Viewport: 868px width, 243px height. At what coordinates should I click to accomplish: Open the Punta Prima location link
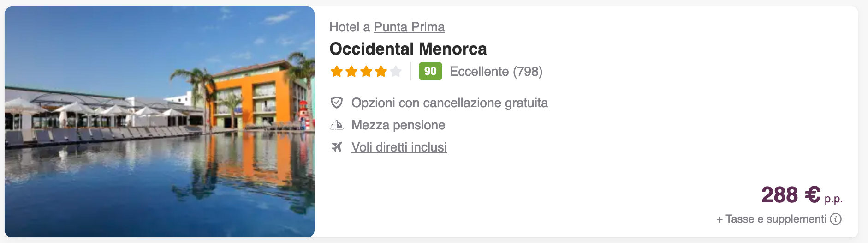pyautogui.click(x=409, y=27)
